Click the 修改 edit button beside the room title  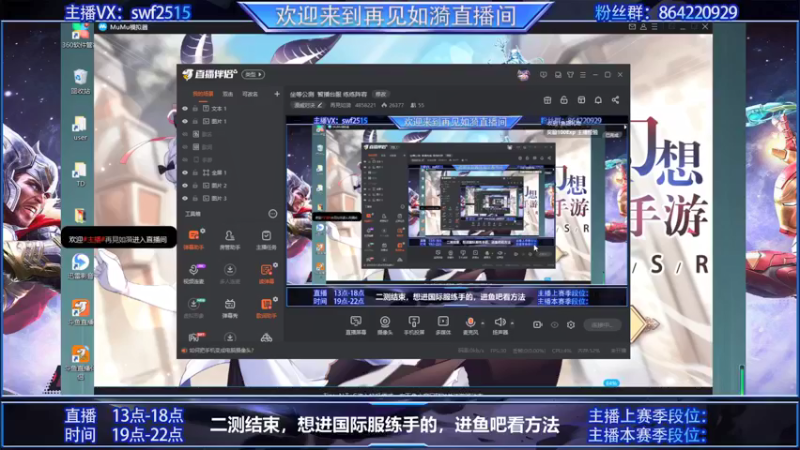tap(381, 94)
